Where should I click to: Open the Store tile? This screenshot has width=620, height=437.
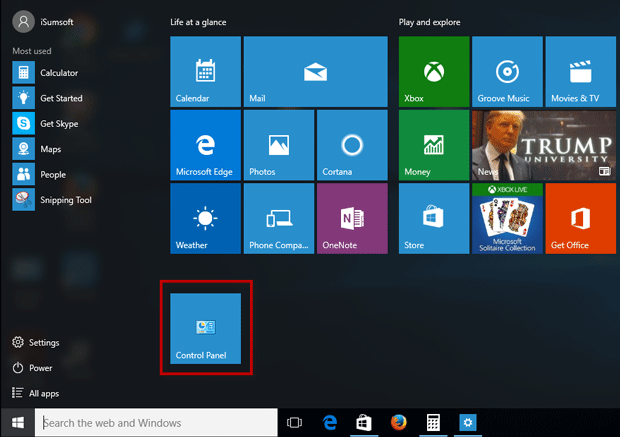coord(434,218)
